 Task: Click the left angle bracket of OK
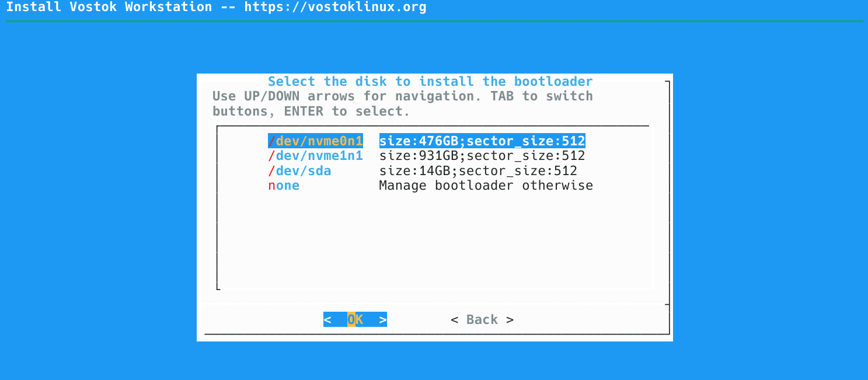327,319
